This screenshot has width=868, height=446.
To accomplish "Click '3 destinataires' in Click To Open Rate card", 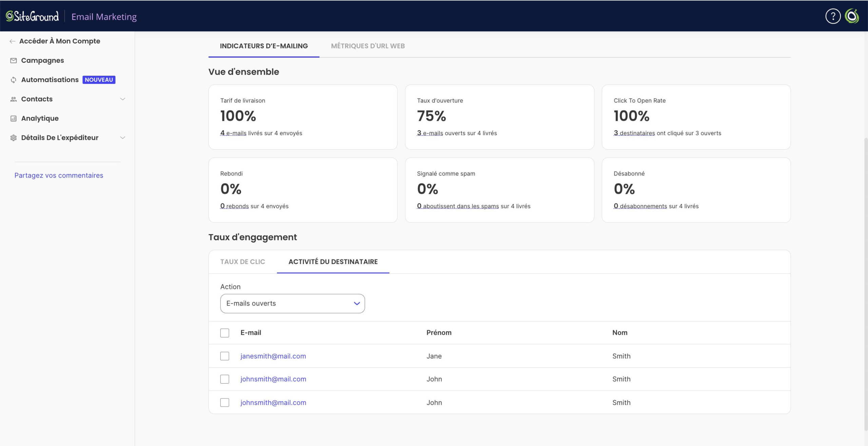I will pos(634,133).
